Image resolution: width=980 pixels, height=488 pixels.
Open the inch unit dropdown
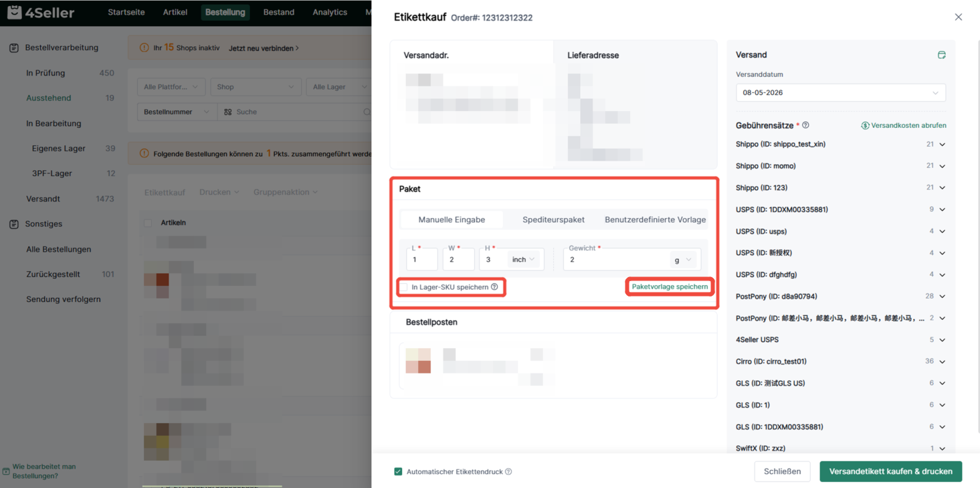coord(524,260)
